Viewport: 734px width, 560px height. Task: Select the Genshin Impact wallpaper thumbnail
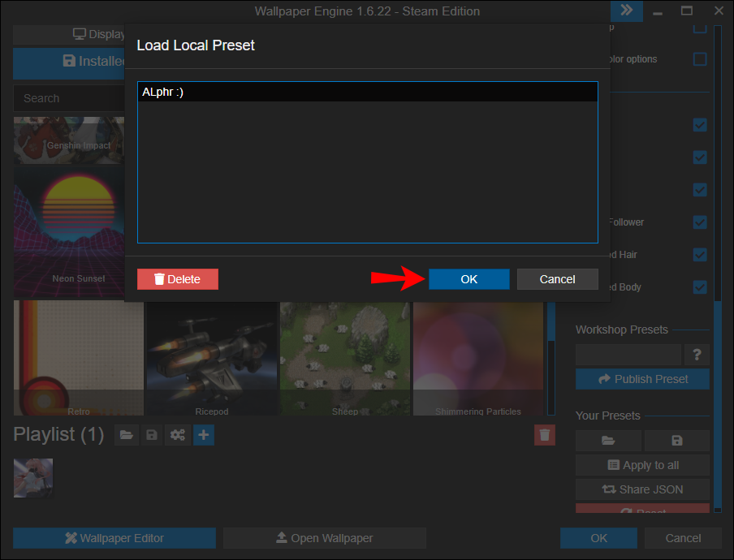coord(69,140)
